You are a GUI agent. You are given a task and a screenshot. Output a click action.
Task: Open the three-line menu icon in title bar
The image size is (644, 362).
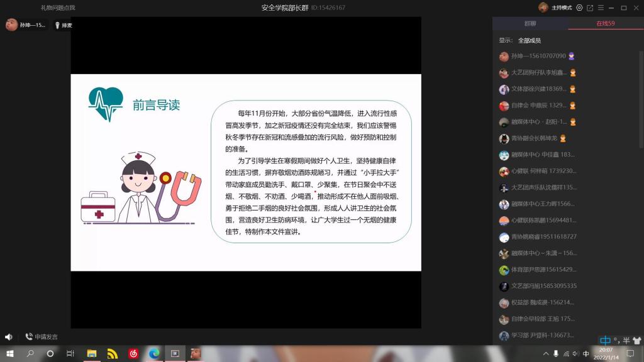pos(600,8)
